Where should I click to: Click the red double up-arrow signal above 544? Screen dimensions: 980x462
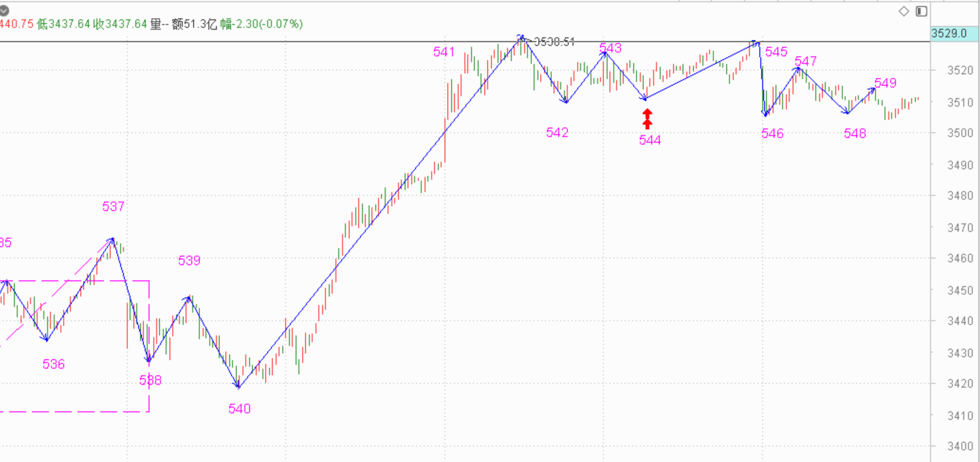pyautogui.click(x=647, y=118)
